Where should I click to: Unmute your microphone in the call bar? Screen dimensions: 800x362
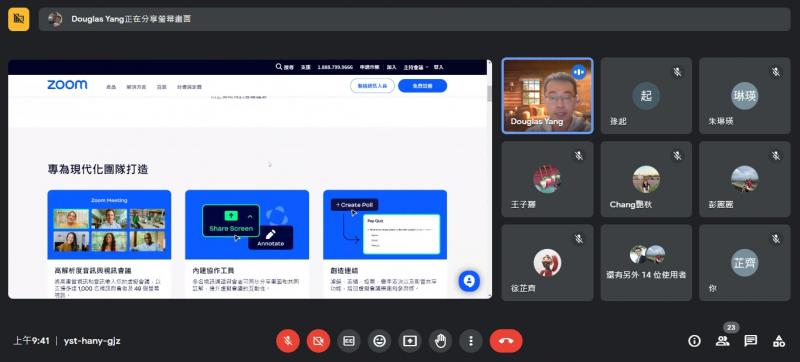pyautogui.click(x=288, y=341)
